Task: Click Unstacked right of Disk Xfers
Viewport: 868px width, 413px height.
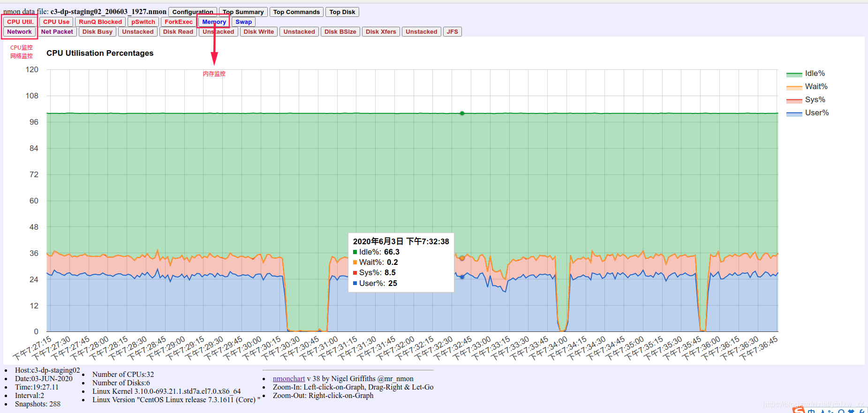Action: [422, 32]
